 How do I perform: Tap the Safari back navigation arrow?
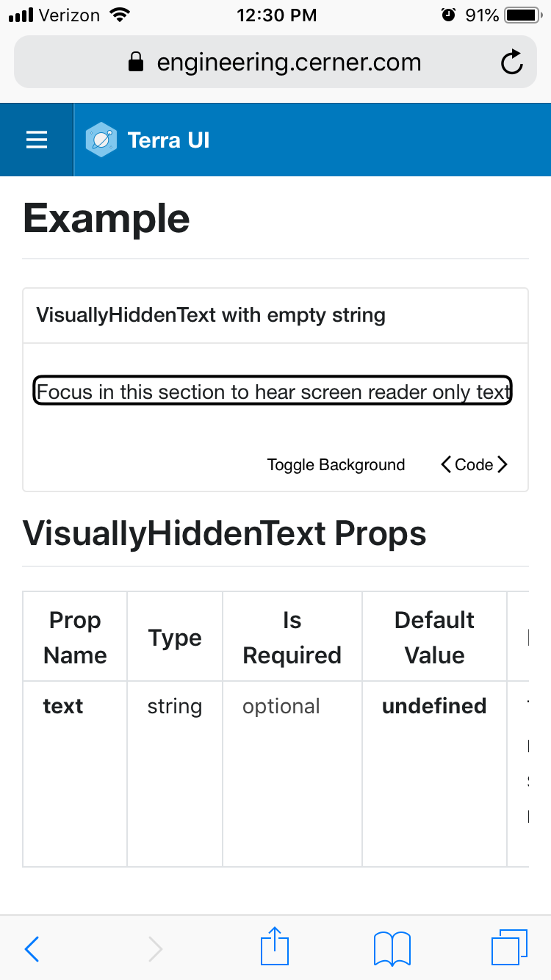(x=31, y=948)
